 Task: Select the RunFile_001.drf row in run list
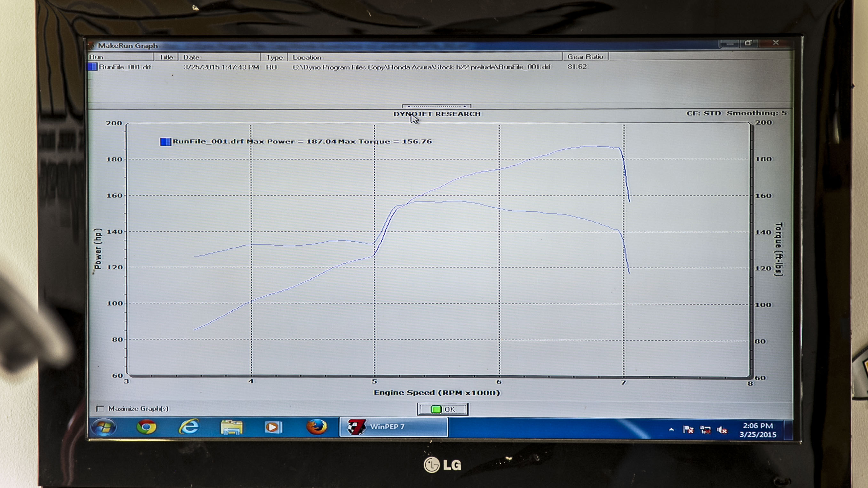125,67
